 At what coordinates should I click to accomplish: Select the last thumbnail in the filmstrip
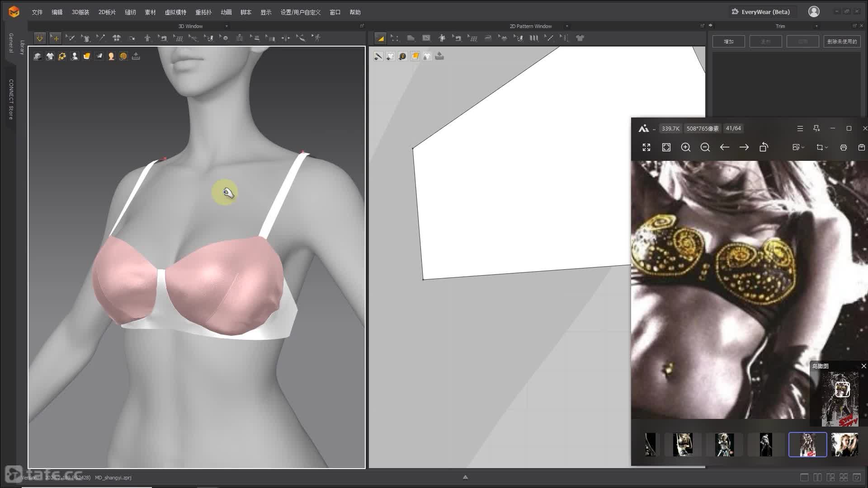(844, 445)
